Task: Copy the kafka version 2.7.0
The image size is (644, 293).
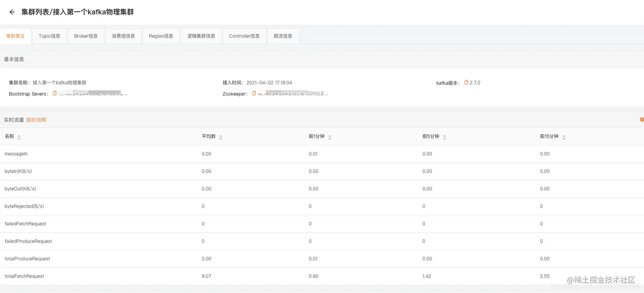Action: coord(466,83)
